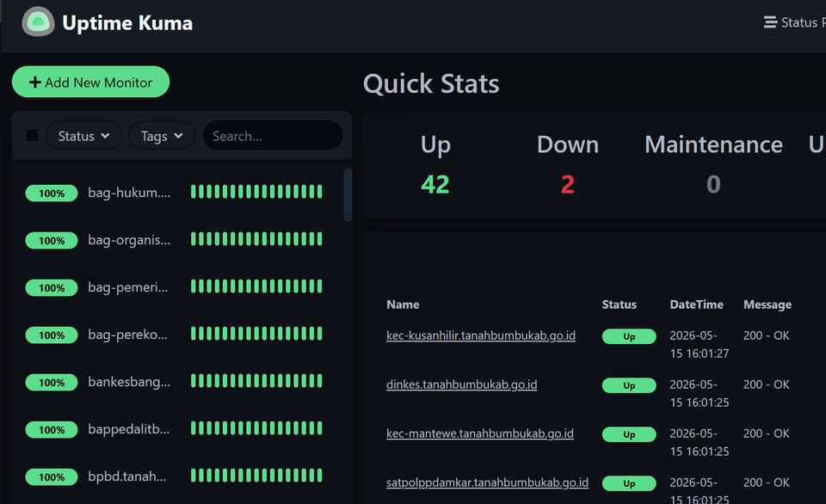Click the Up badge for satpolppdamkar row
This screenshot has width=826, height=504.
[629, 483]
